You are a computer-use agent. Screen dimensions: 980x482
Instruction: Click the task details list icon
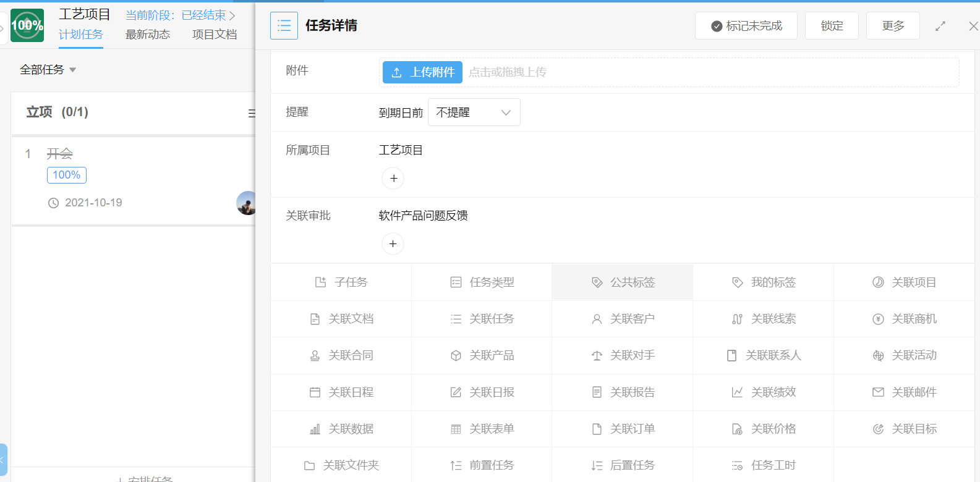tap(284, 26)
